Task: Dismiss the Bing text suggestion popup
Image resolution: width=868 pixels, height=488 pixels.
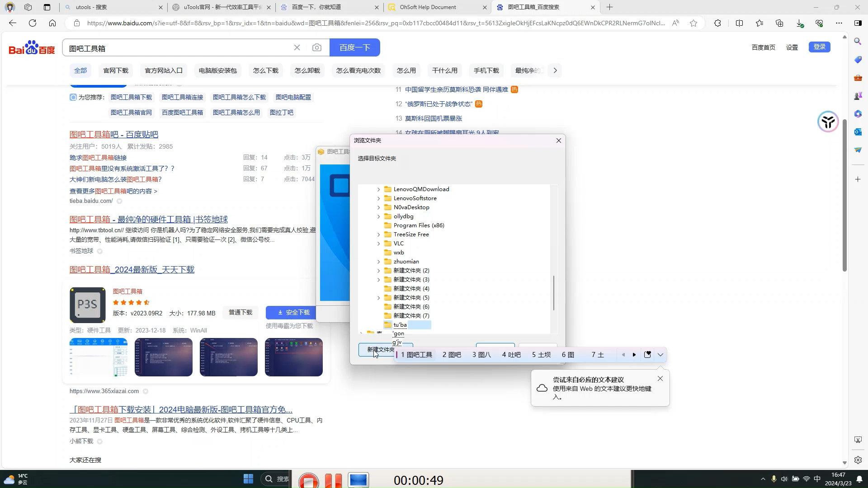Action: [x=660, y=379]
